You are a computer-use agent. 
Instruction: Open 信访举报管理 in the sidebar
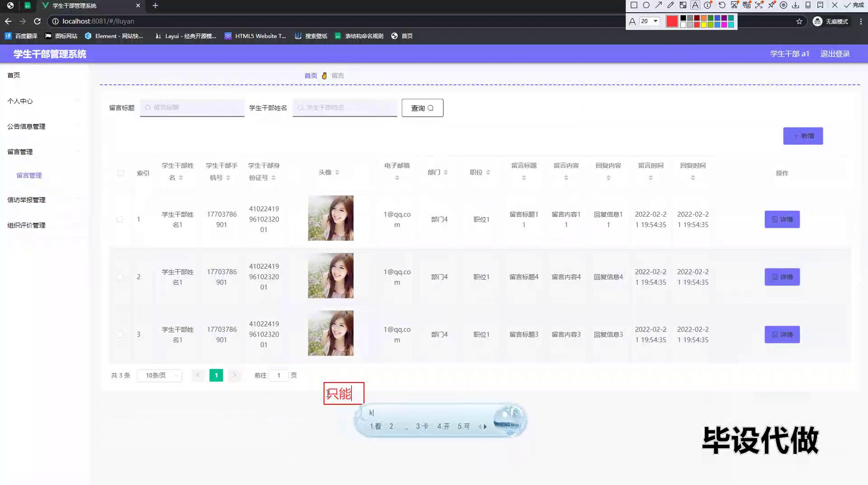point(26,200)
